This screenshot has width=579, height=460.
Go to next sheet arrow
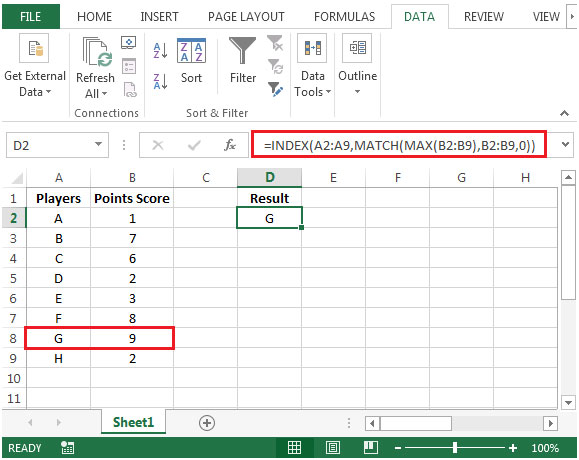[59, 422]
